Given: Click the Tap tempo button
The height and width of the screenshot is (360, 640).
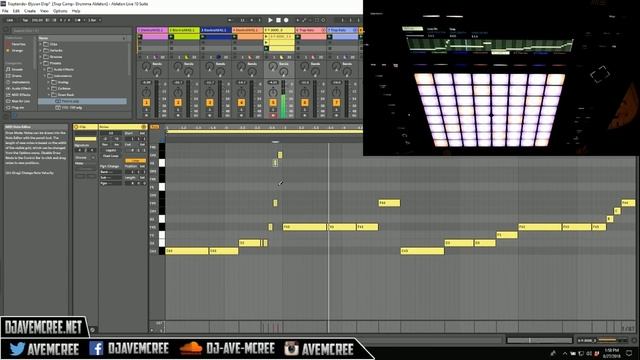Looking at the screenshot, I should (25, 20).
